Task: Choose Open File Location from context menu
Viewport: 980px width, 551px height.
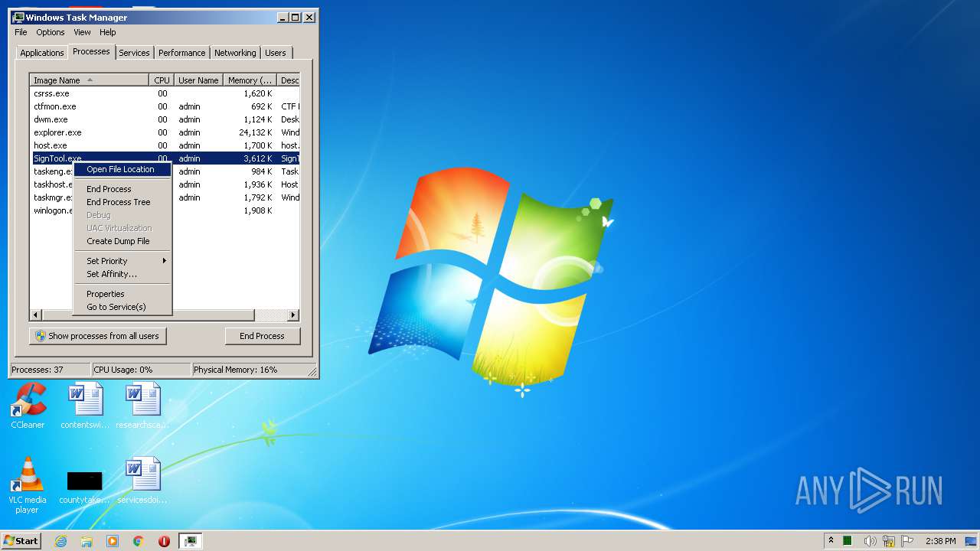Action: pyautogui.click(x=122, y=169)
